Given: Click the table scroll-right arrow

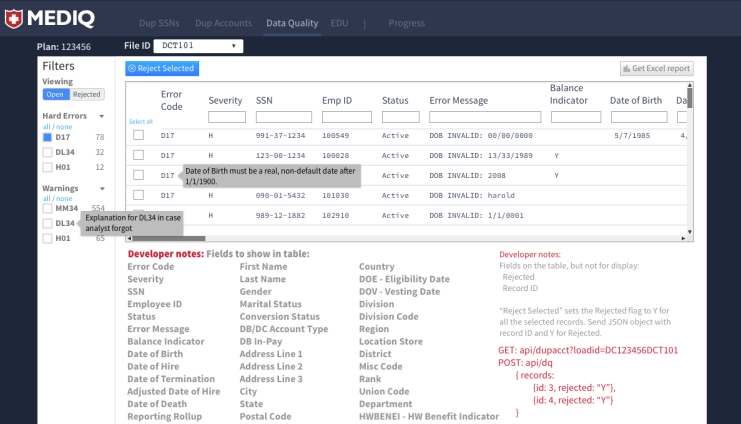Looking at the screenshot, I should pyautogui.click(x=683, y=238).
